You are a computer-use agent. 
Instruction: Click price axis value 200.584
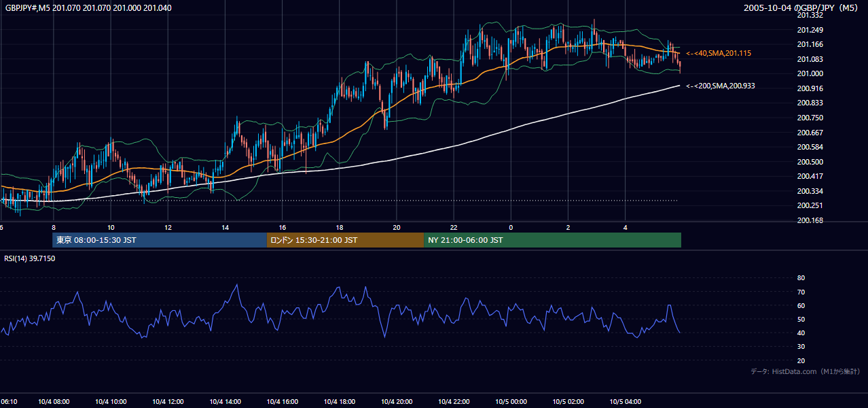[x=810, y=147]
